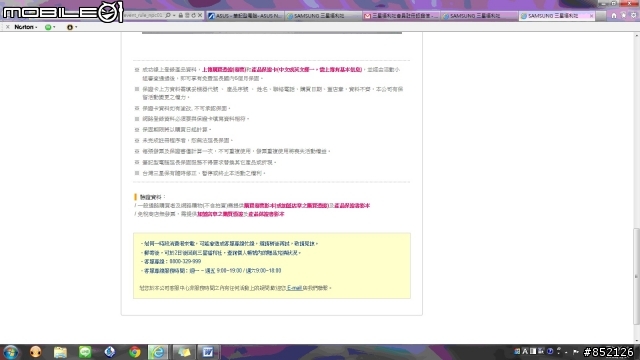Open the Windows Start menu orb
The width and height of the screenshot is (640, 360).
click(x=11, y=352)
